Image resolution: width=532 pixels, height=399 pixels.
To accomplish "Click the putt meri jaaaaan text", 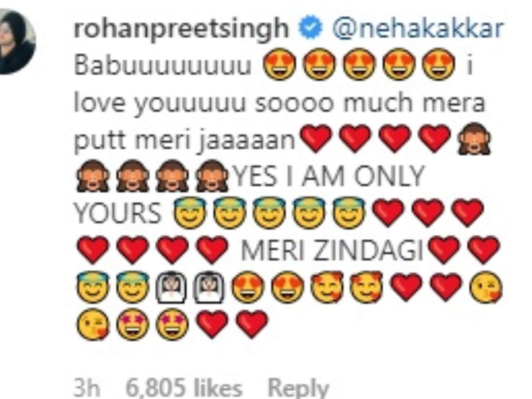I will [184, 141].
